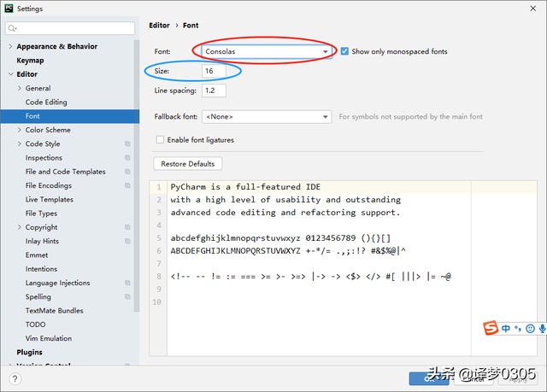Click the project-level icon beside File Encodings

pyautogui.click(x=127, y=185)
